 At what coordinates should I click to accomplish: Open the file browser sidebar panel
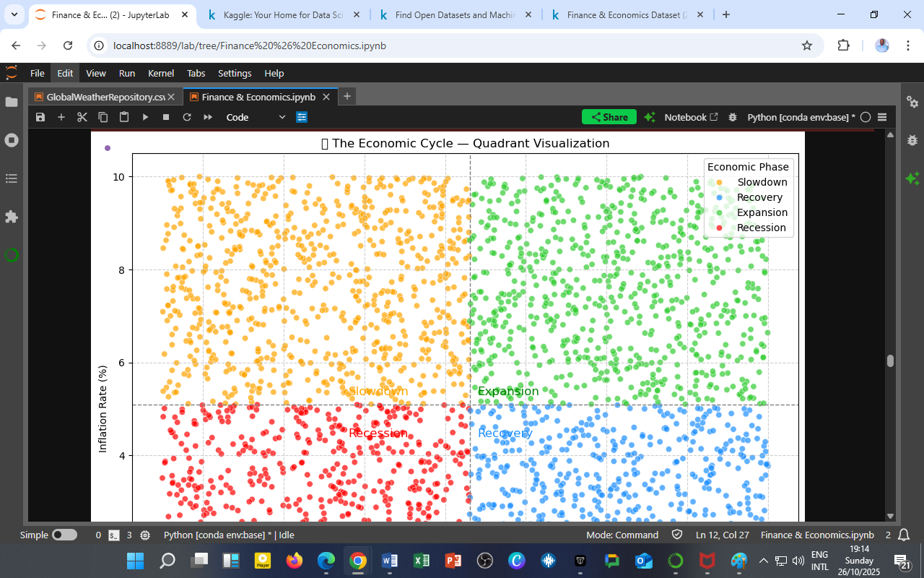click(x=12, y=102)
